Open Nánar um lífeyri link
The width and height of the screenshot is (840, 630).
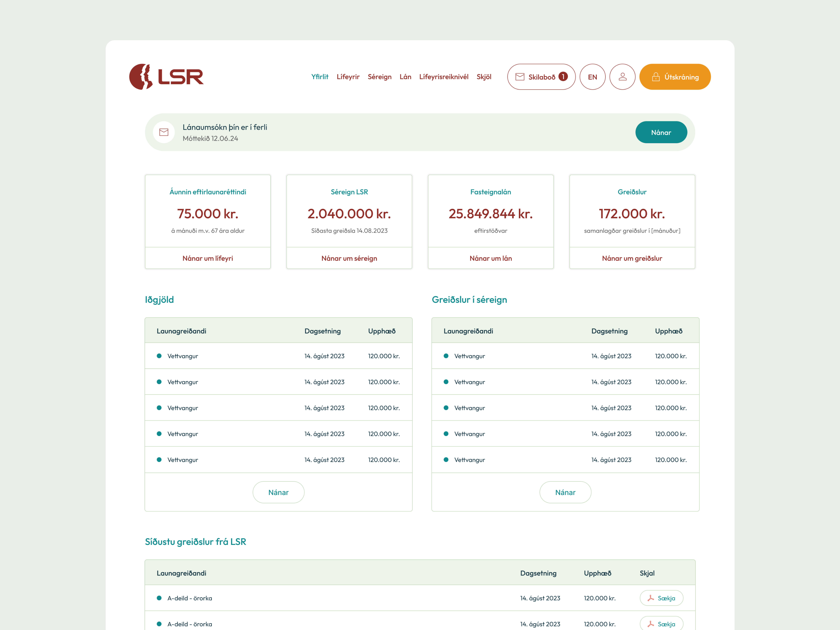208,258
